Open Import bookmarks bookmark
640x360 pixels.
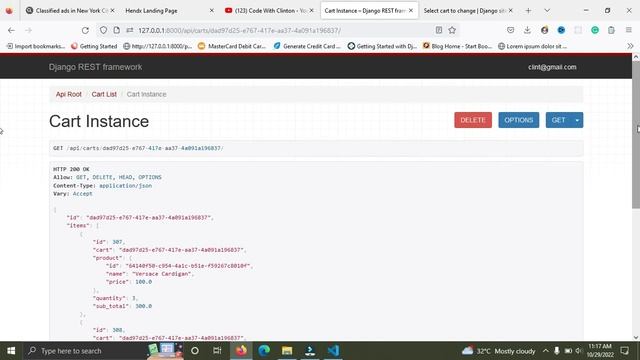tap(36, 46)
